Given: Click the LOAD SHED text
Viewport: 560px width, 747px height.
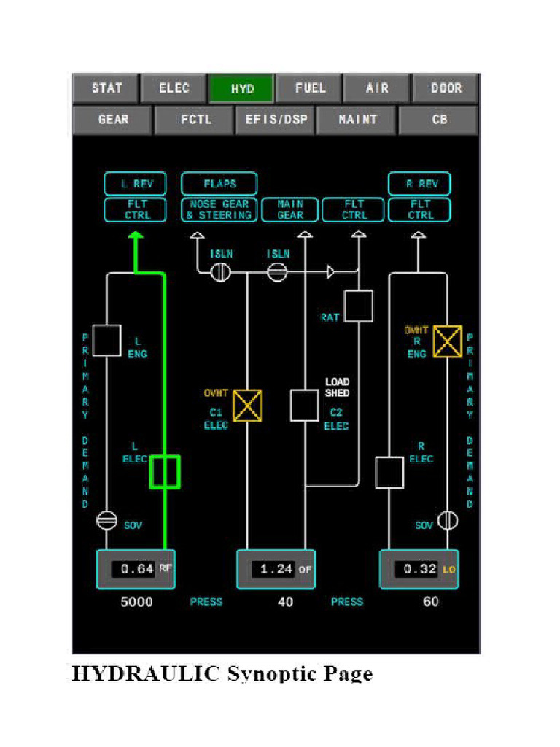Looking at the screenshot, I should [337, 387].
